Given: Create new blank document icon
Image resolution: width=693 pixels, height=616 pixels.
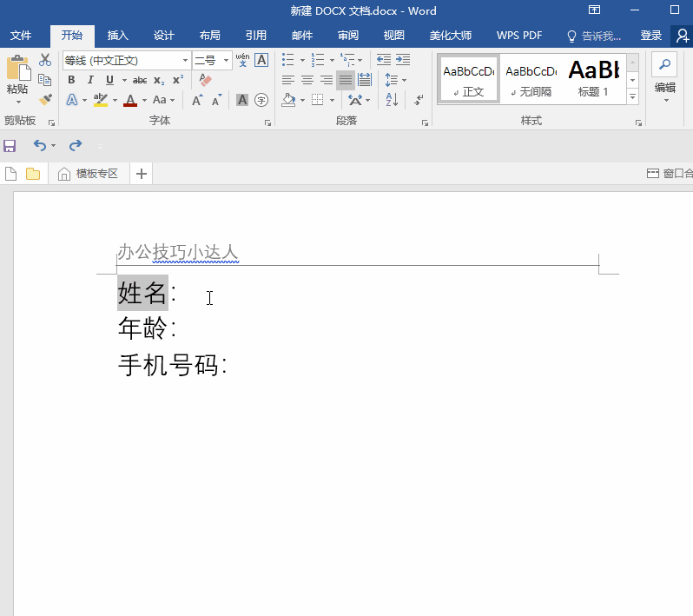Looking at the screenshot, I should (x=11, y=174).
